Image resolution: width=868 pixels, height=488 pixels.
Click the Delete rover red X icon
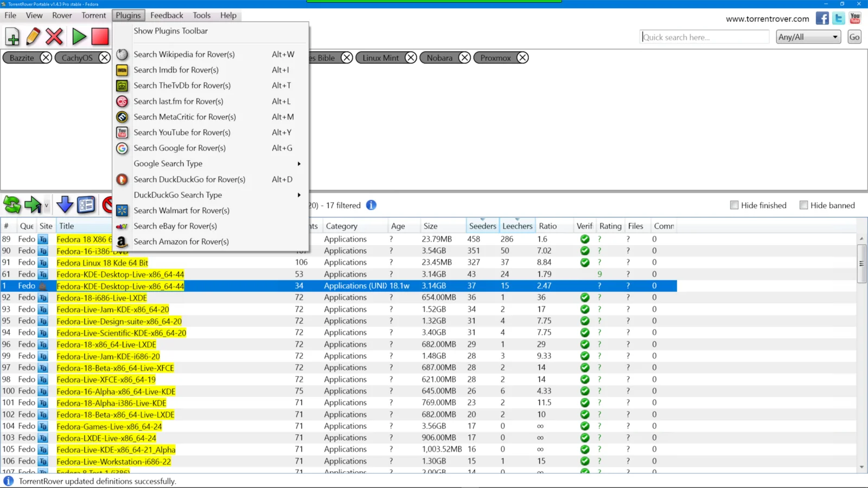pyautogui.click(x=54, y=37)
